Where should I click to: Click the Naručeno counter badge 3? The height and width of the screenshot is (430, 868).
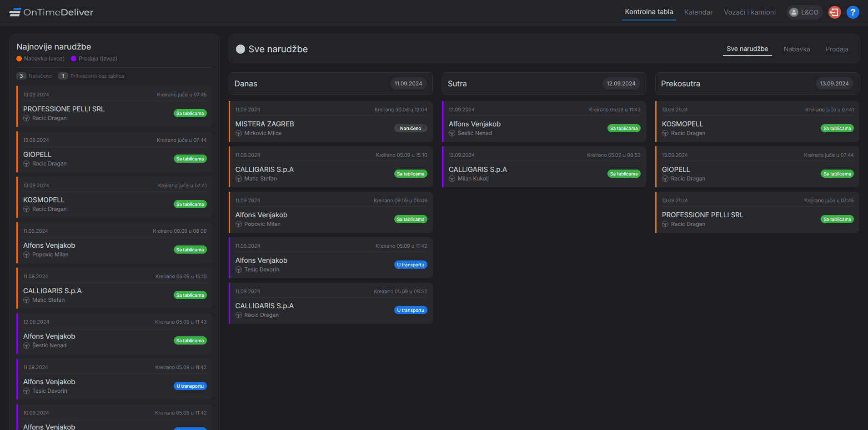tap(21, 76)
